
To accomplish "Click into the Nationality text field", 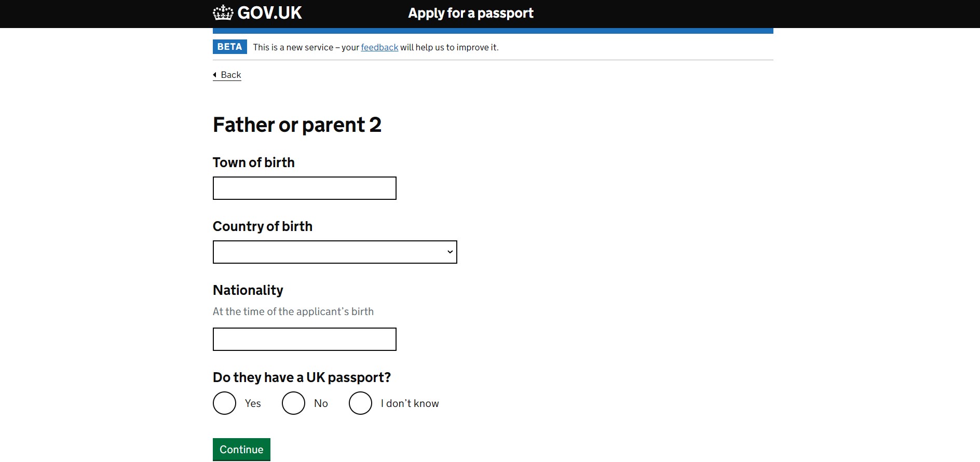I will 304,339.
